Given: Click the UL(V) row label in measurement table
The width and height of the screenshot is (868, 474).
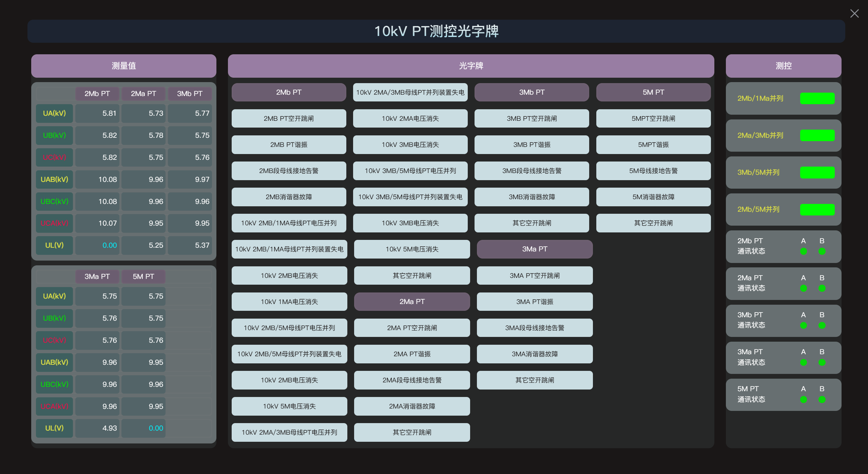Looking at the screenshot, I should click(54, 245).
